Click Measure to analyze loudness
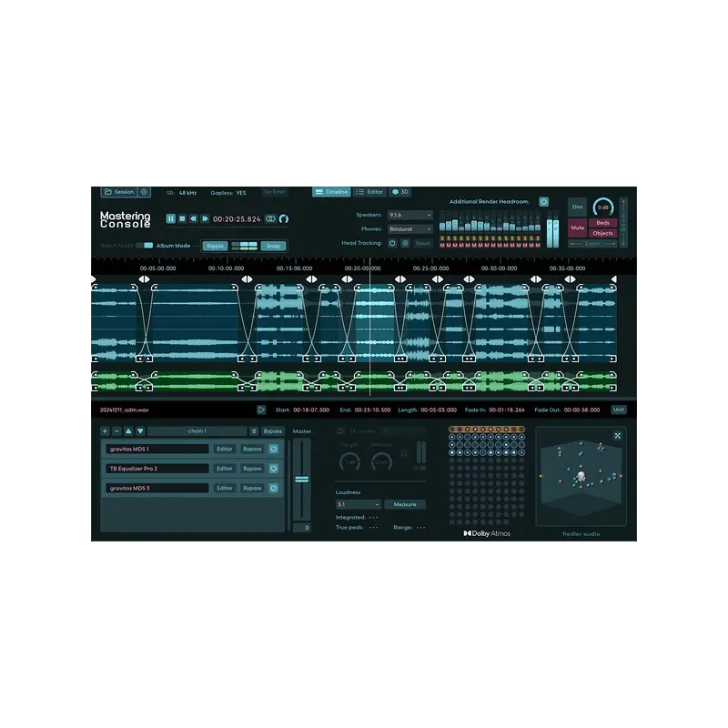 [x=405, y=504]
